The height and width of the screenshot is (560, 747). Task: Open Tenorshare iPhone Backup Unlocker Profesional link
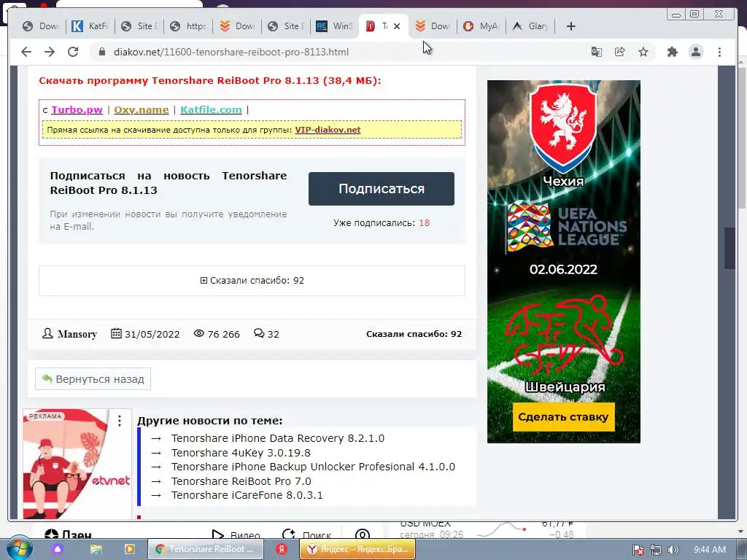313,467
